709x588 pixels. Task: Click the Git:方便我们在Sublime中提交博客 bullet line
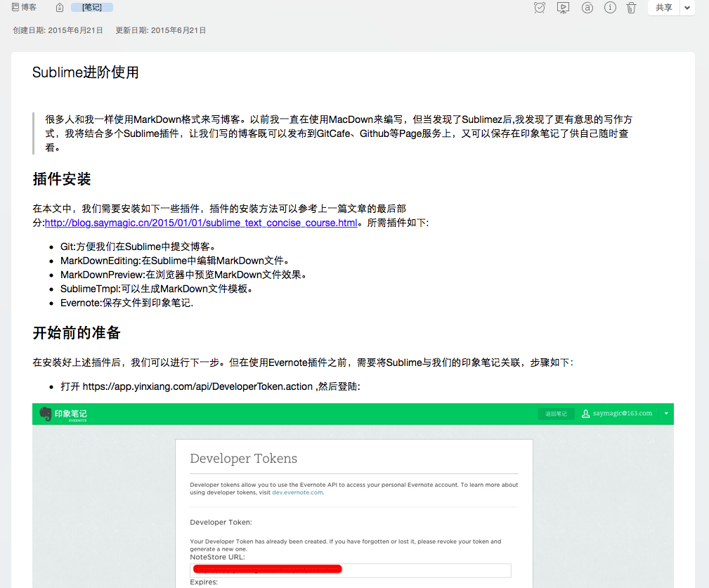(x=138, y=247)
